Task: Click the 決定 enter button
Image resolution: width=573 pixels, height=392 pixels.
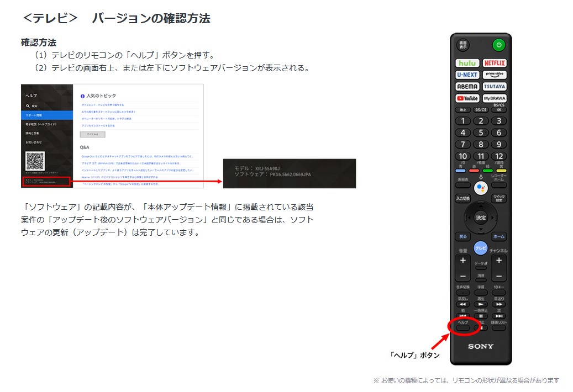Action: (x=481, y=218)
